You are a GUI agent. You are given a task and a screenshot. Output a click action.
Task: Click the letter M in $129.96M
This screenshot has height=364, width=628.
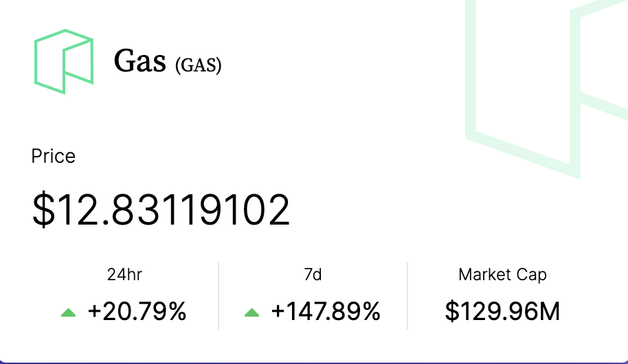550,312
